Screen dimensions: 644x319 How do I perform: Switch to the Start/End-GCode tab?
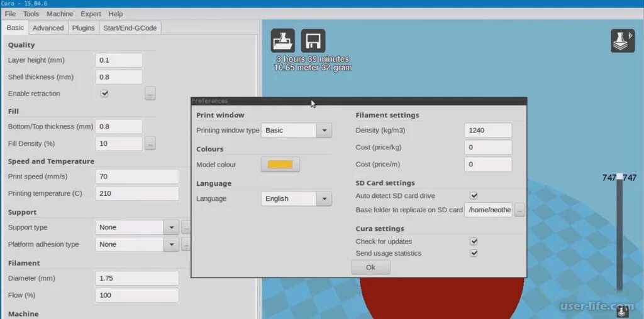point(130,28)
